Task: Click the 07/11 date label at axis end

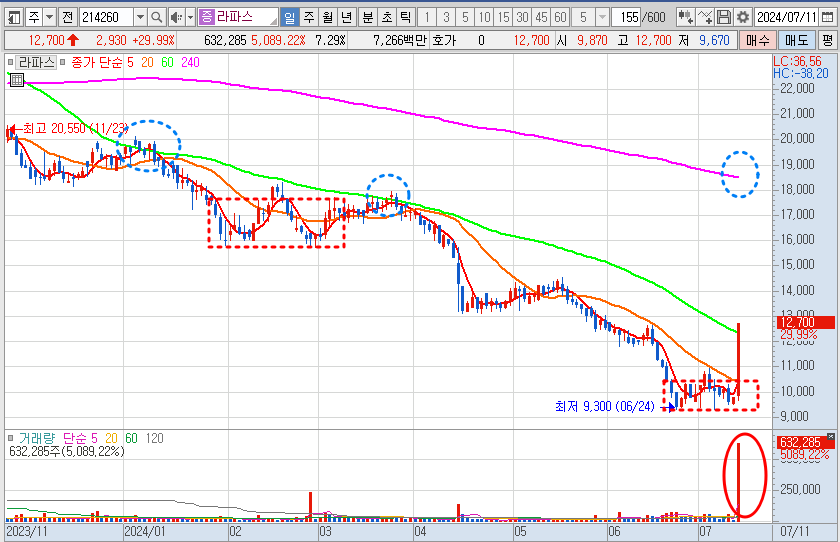Action: pos(795,532)
